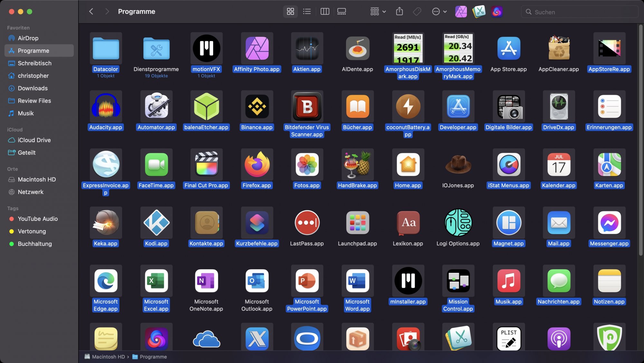644x363 pixels.
Task: Select iCloud Drive in the sidebar
Action: [34, 140]
